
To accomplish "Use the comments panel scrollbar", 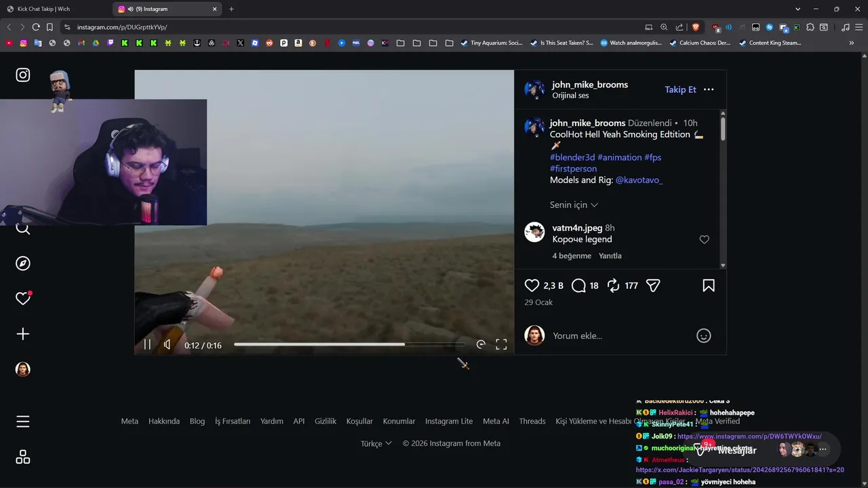I will pyautogui.click(x=723, y=129).
